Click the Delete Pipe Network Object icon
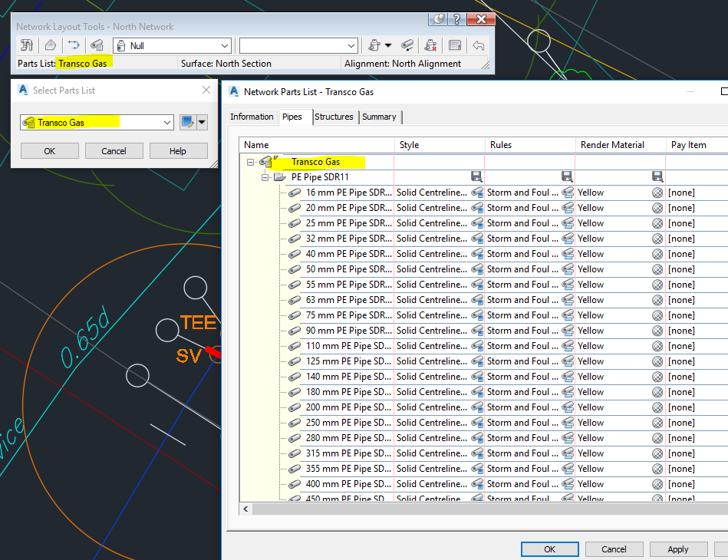728x560 pixels. point(430,45)
